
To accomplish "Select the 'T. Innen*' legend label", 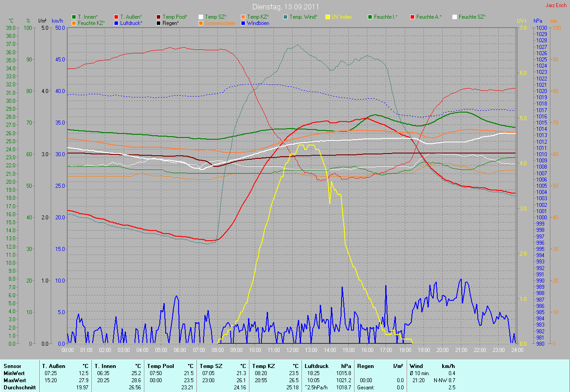I will pos(88,17).
